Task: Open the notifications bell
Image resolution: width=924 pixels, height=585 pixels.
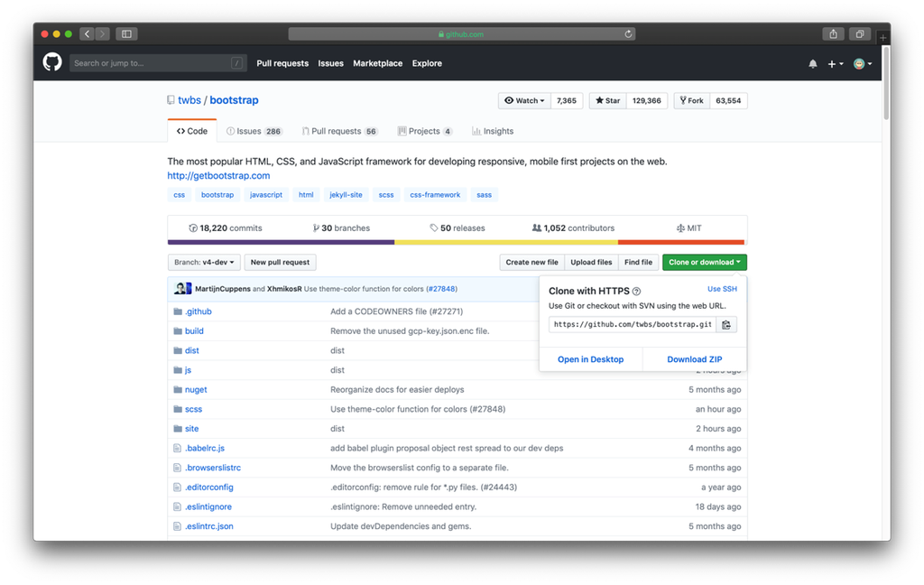Action: 813,64
